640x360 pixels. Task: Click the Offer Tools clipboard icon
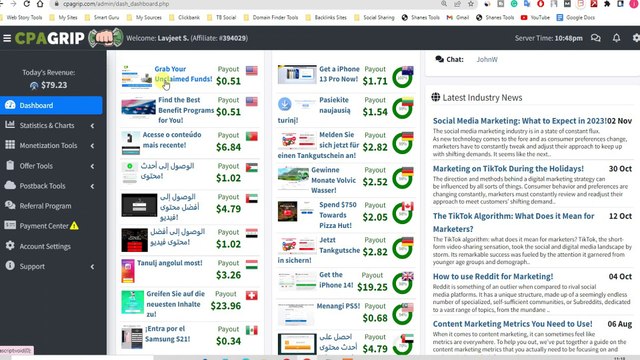tap(10, 165)
